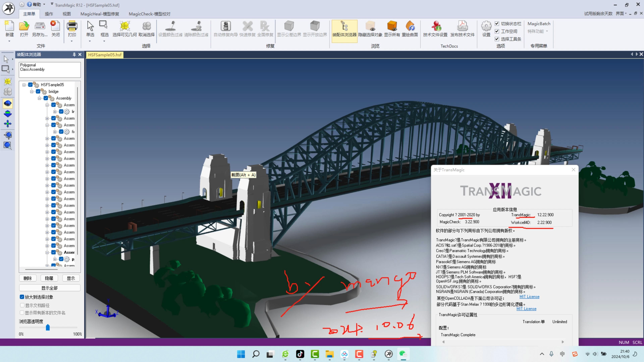
Task: Click the 另存为 save-as icon
Action: click(40, 26)
